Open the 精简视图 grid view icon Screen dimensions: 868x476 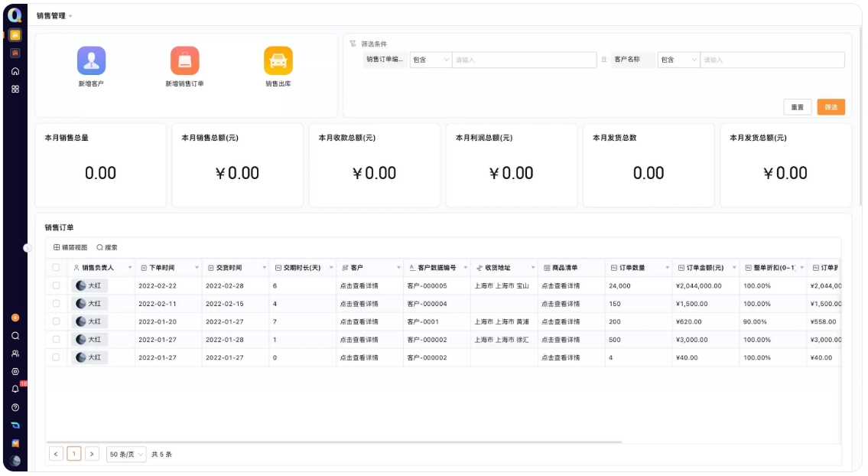tap(57, 246)
